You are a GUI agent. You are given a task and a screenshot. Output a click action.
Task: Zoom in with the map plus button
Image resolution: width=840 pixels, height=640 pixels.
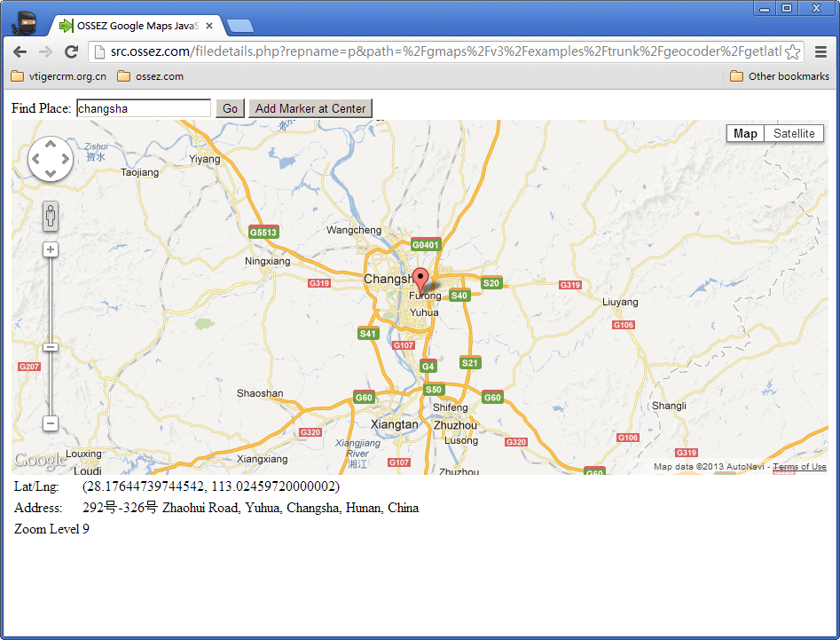[51, 249]
